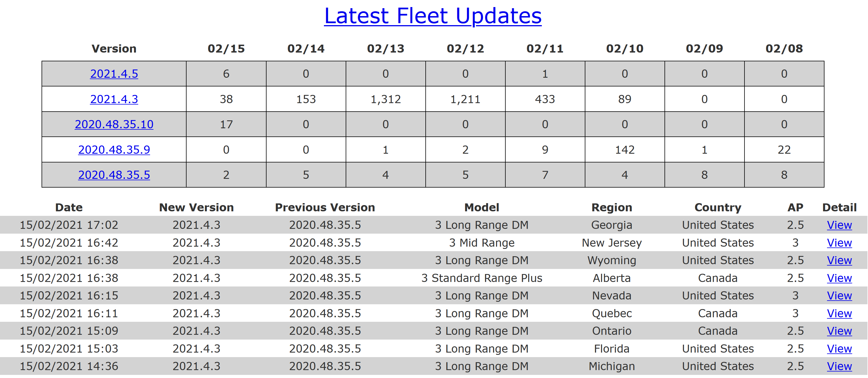The image size is (868, 378).
Task: Open version 2020.48.35.10 link
Action: [x=114, y=124]
